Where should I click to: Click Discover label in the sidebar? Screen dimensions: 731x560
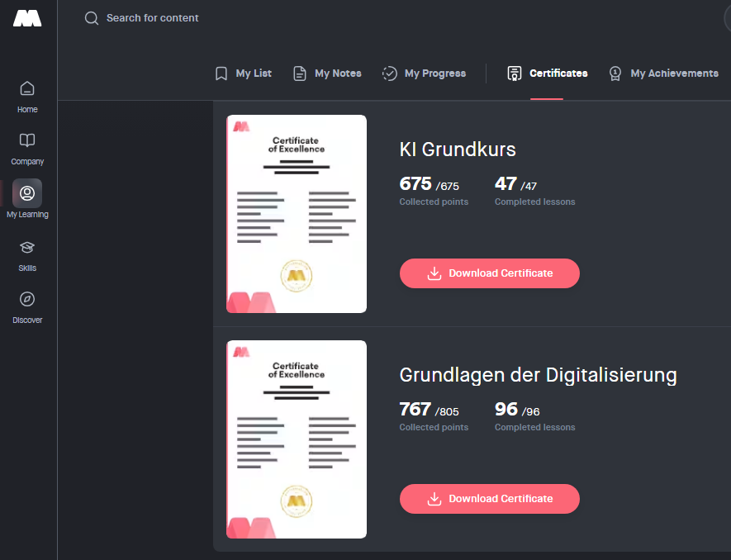pos(27,320)
